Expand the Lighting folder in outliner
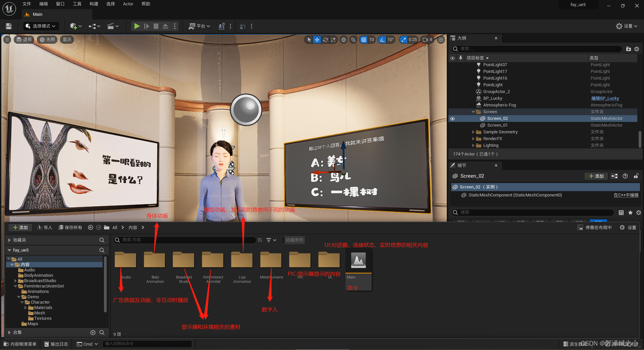Image resolution: width=644 pixels, height=350 pixels. (x=473, y=145)
